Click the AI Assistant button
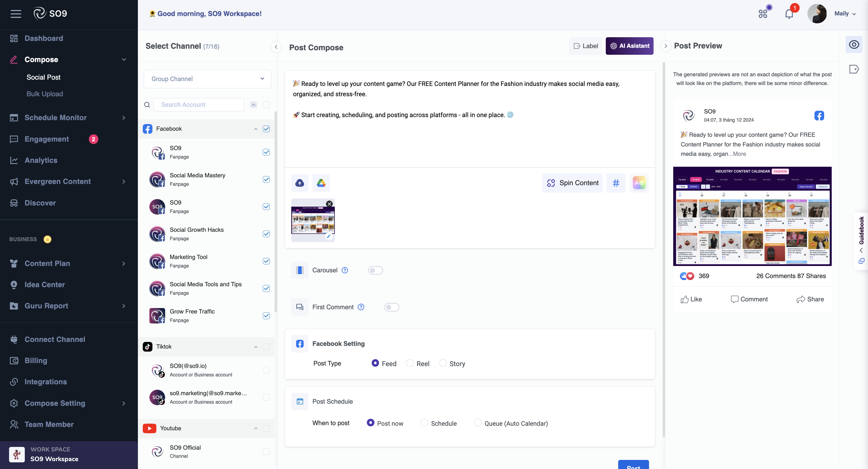The image size is (868, 469). [629, 45]
